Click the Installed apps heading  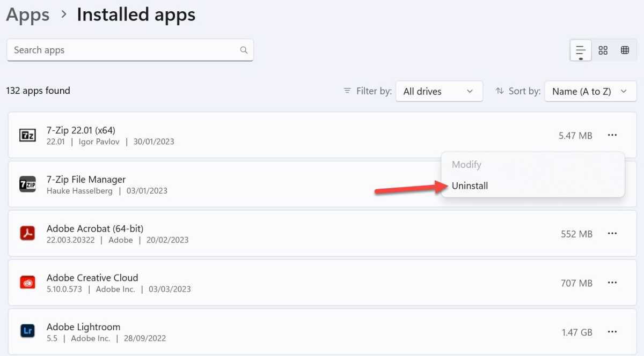point(136,14)
